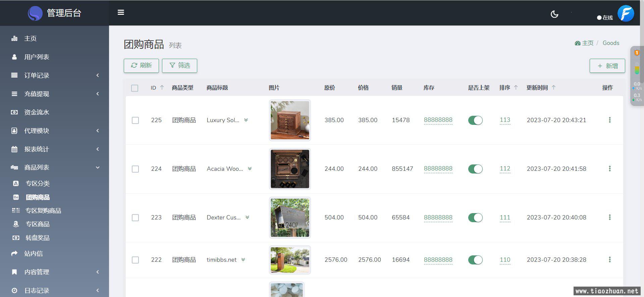Edit sort value 110

[505, 260]
